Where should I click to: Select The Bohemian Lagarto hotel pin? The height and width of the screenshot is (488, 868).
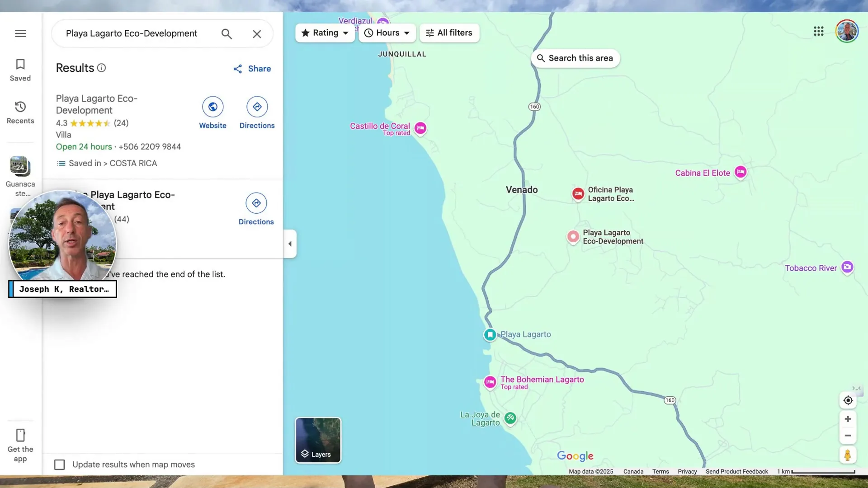[490, 383]
